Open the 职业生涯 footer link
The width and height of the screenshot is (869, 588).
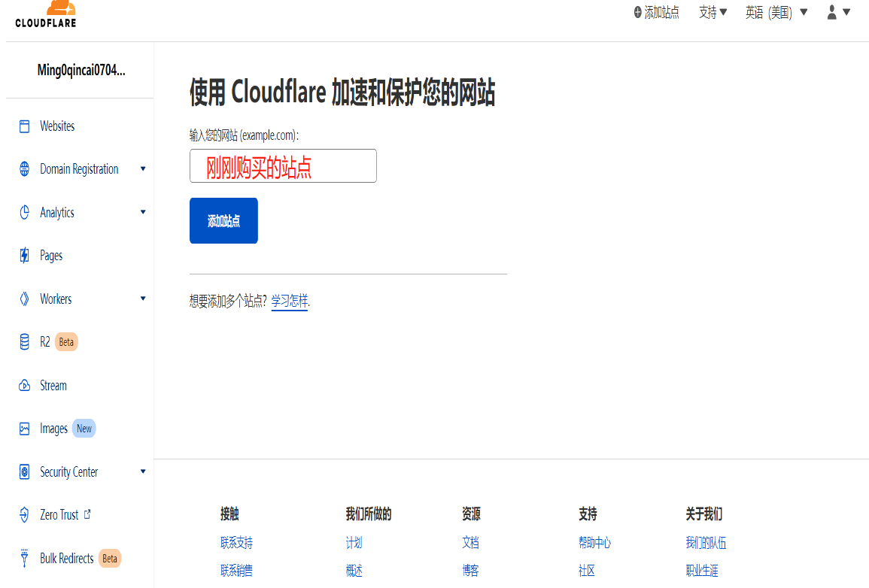702,570
